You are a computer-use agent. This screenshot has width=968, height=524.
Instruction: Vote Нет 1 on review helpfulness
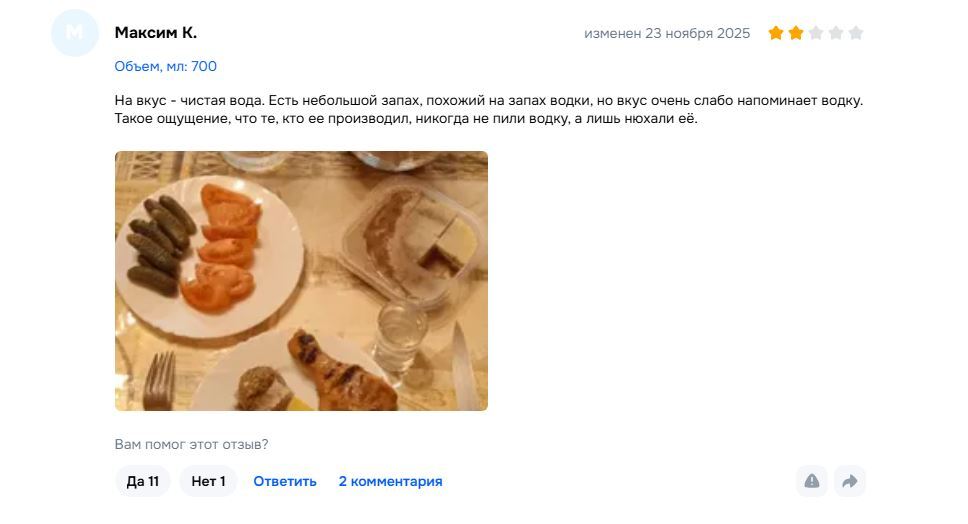[x=208, y=481]
